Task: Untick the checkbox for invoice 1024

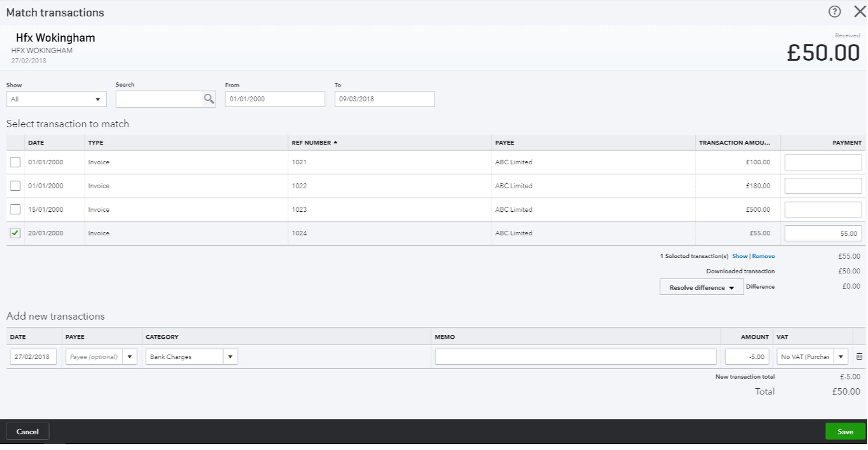Action: [x=15, y=233]
